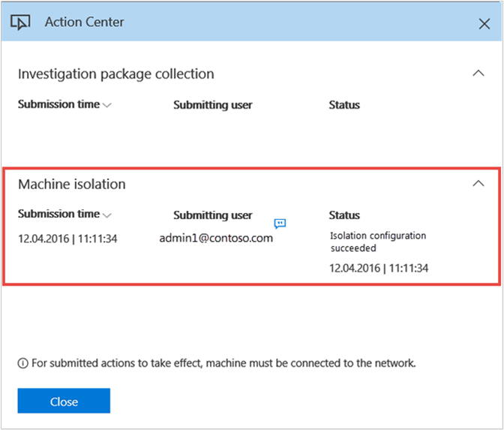Viewport: 504px width, 430px height.
Task: Select Submitting user header under Machine isolation
Action: coord(212,215)
